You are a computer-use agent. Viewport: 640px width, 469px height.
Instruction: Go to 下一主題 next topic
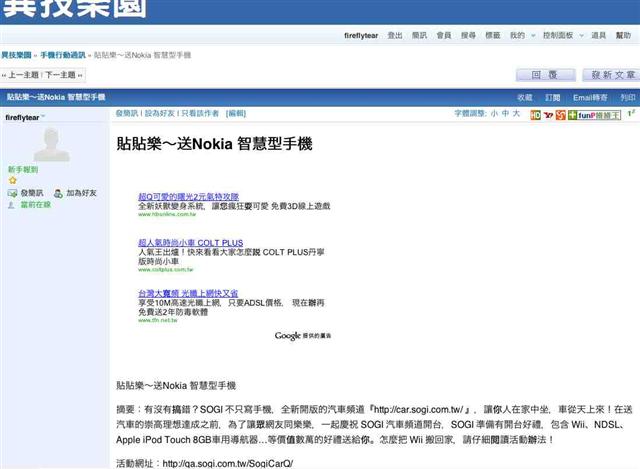(x=60, y=75)
